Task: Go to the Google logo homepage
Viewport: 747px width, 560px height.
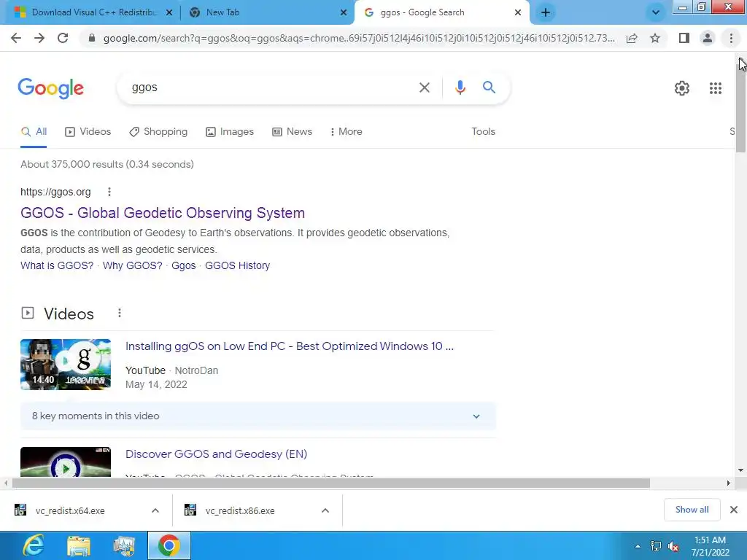Action: 50,88
